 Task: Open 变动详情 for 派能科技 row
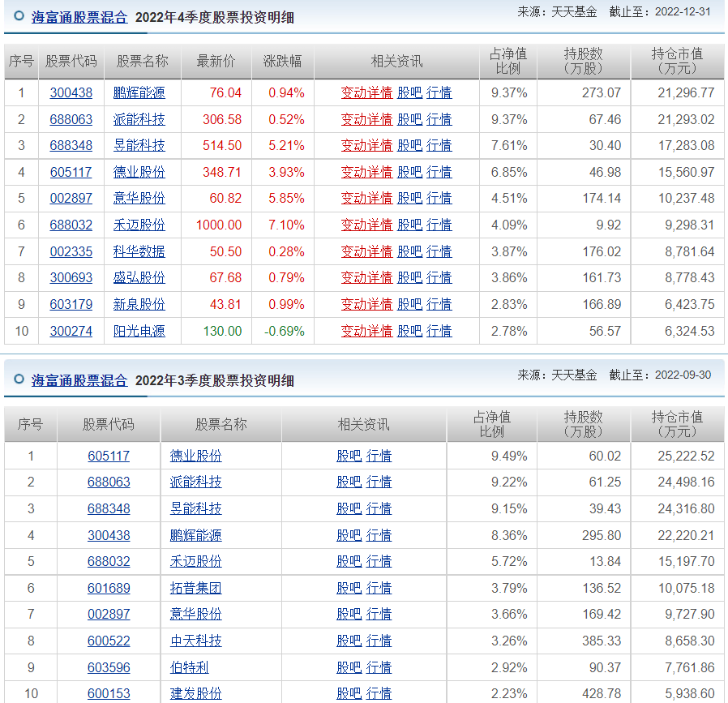click(x=366, y=119)
